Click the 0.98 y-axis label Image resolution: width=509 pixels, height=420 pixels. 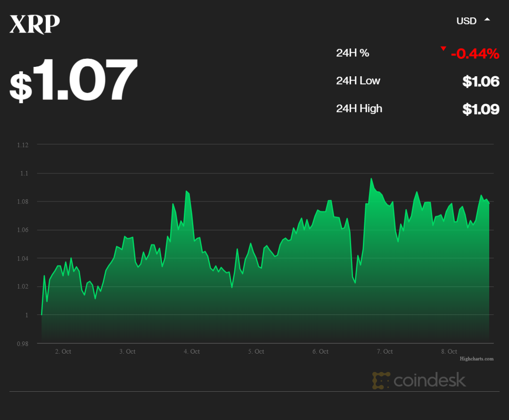coord(23,344)
